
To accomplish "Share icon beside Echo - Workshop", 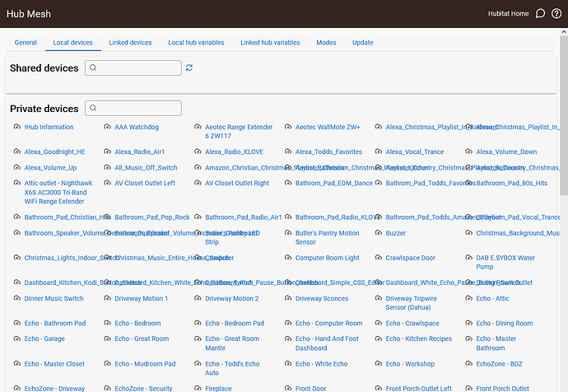I will pos(379,363).
